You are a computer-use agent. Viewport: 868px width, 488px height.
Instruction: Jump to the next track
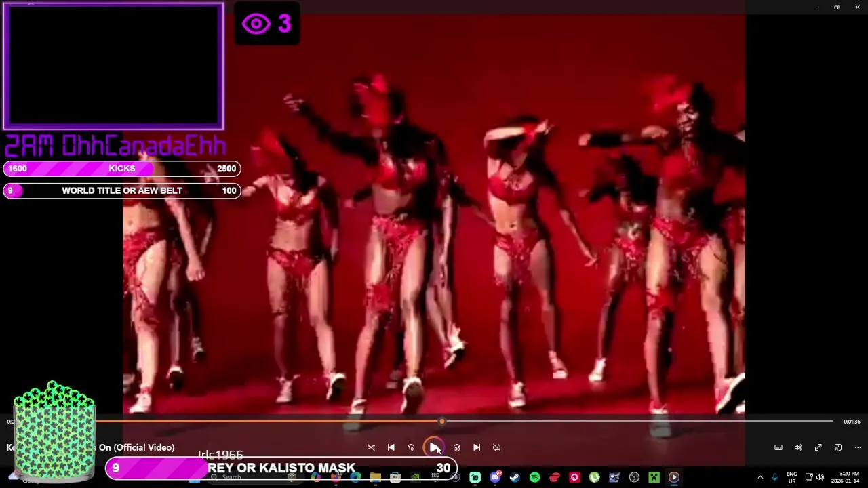(477, 447)
